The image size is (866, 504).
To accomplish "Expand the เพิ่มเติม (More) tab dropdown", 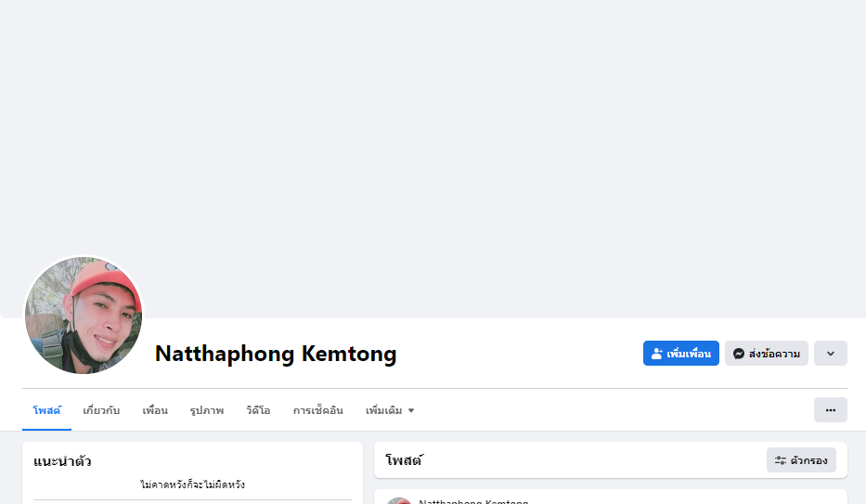I will [390, 410].
